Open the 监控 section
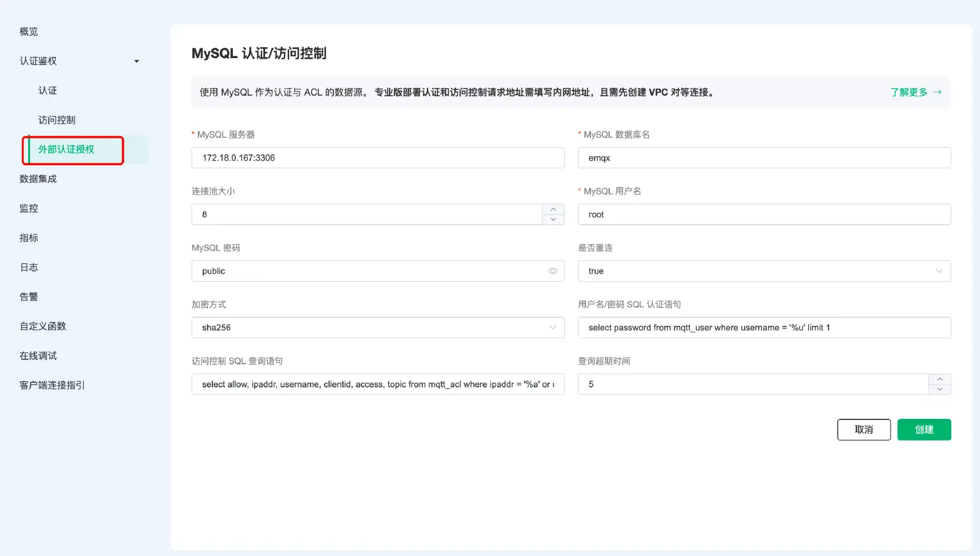This screenshot has width=980, height=556. 29,208
